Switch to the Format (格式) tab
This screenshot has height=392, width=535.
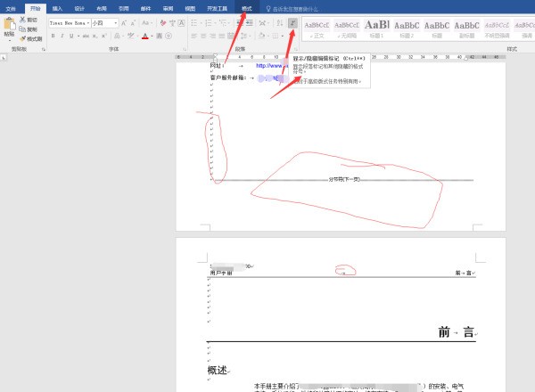[x=247, y=9]
